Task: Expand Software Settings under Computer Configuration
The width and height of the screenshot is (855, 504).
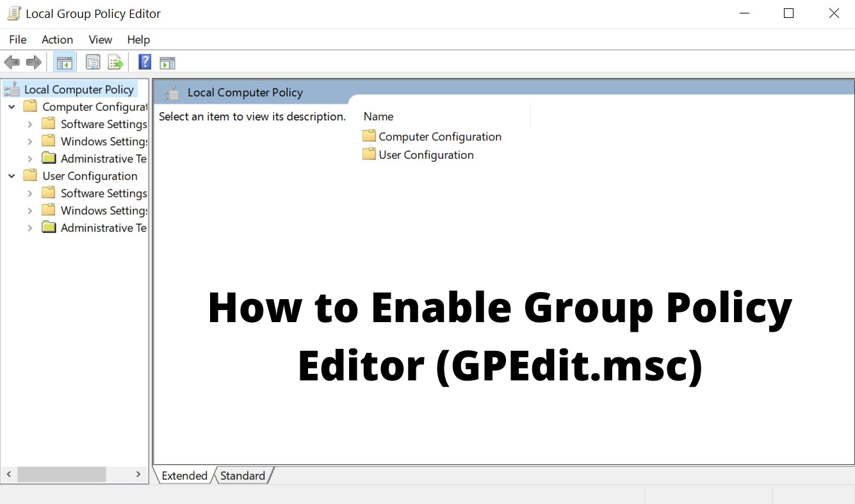Action: pos(29,124)
